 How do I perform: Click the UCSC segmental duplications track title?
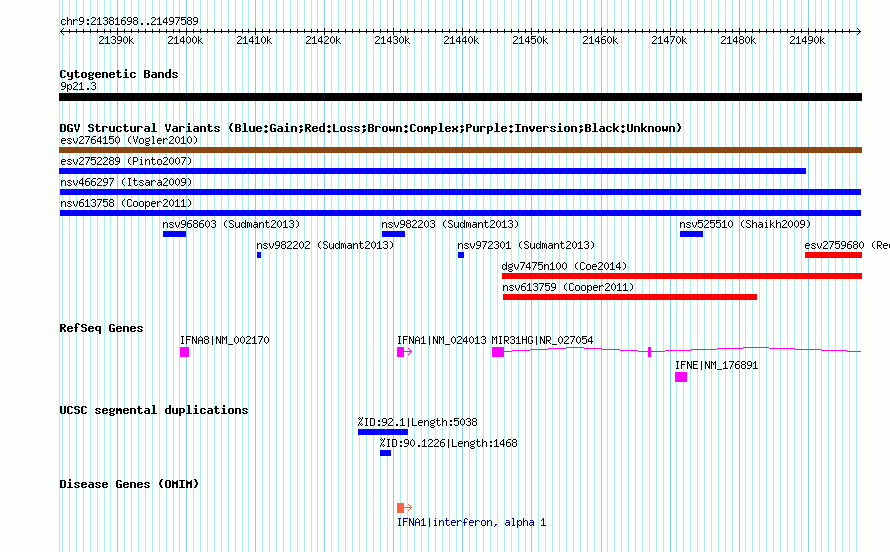154,410
